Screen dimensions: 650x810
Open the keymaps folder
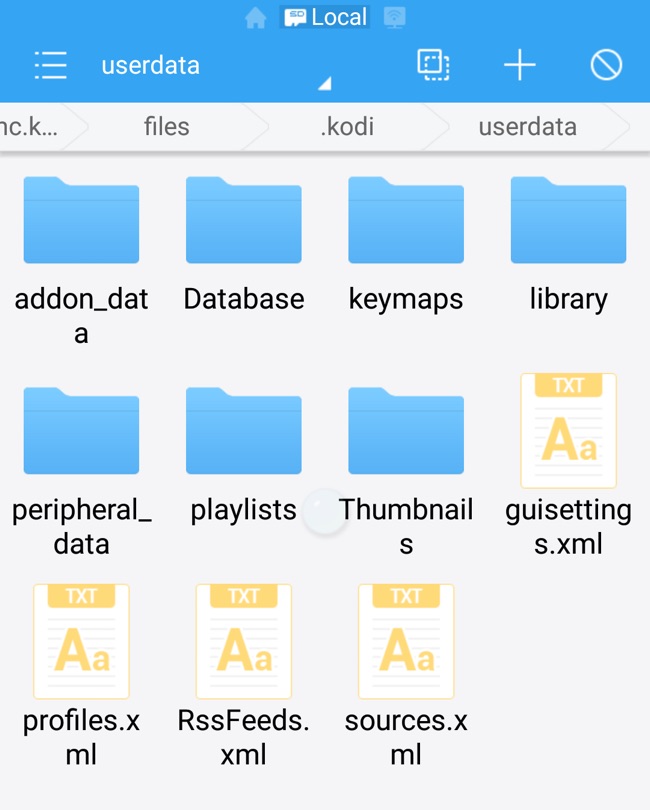pos(405,221)
